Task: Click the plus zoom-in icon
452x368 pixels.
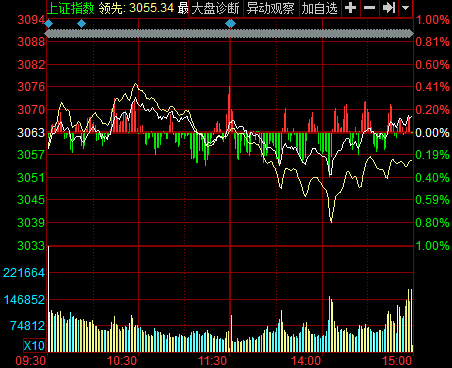Action: (x=350, y=8)
